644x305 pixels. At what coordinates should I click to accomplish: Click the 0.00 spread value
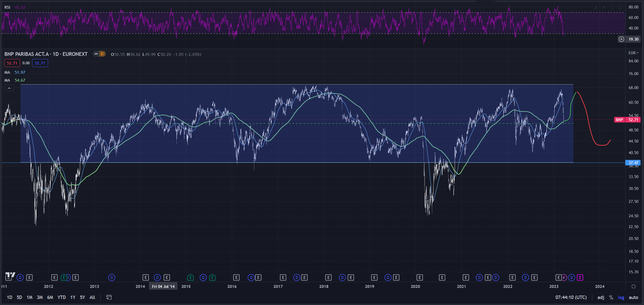[x=26, y=63]
